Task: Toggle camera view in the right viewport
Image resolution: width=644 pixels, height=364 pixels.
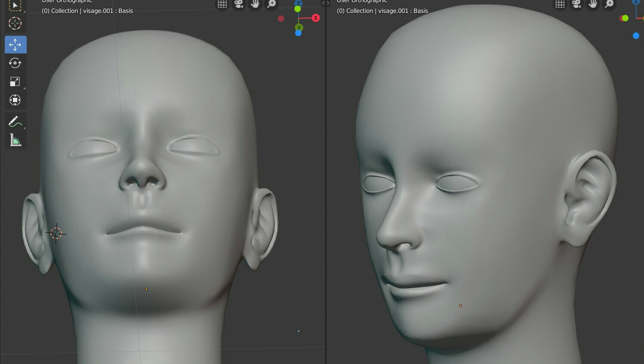Action: [x=576, y=4]
